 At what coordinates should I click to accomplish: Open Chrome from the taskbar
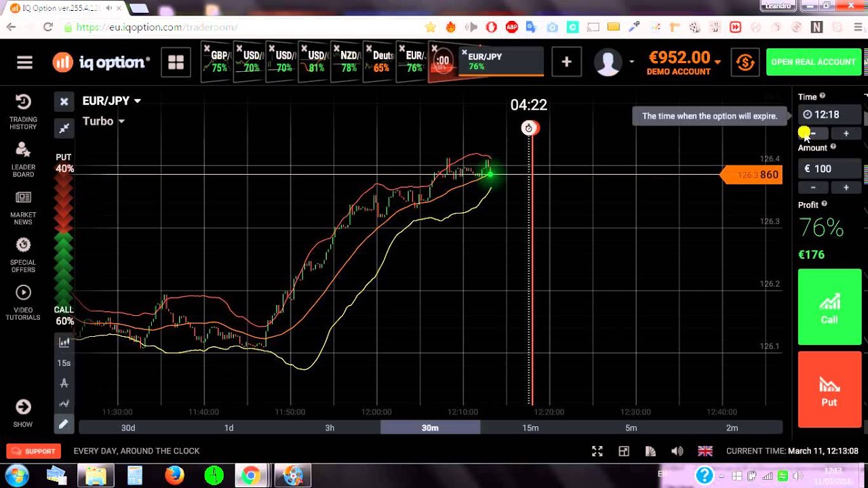coord(250,475)
